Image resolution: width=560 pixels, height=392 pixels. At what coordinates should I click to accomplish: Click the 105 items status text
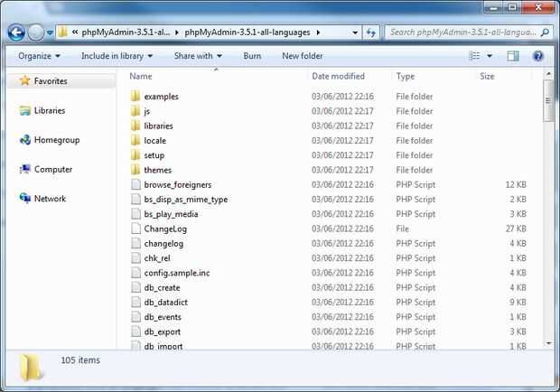coord(80,360)
